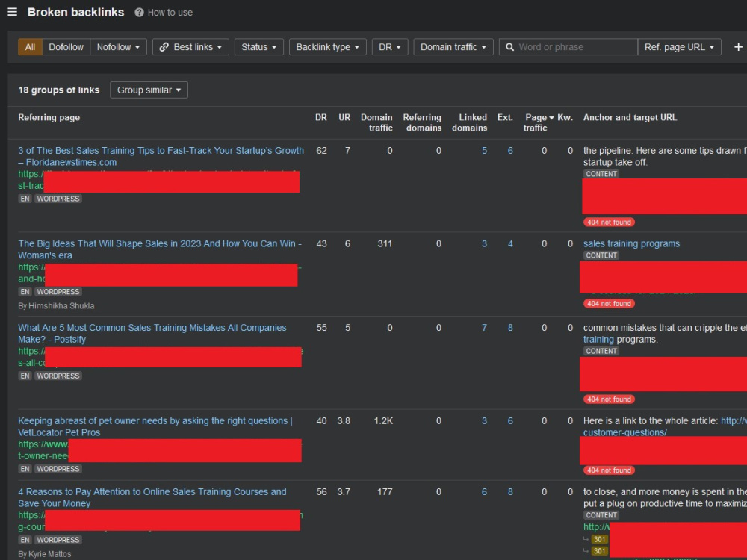Open the DR filter dropdown
Image resolution: width=747 pixels, height=560 pixels.
click(390, 46)
